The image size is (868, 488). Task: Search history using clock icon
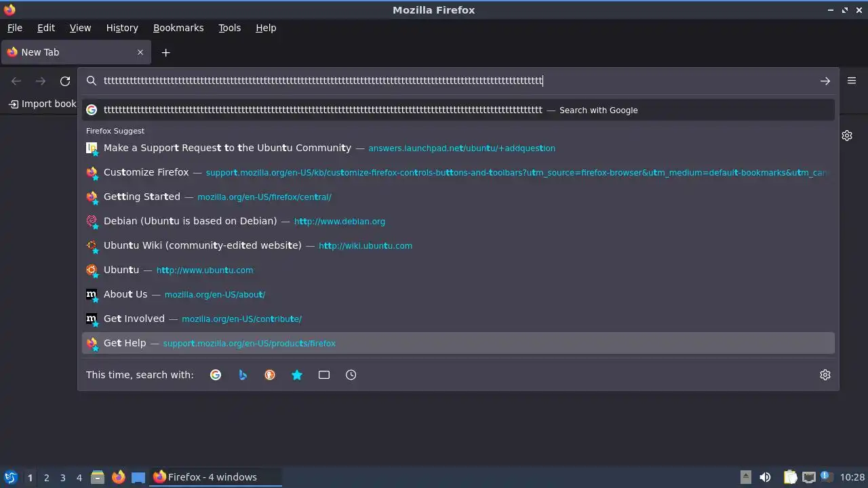coord(351,375)
